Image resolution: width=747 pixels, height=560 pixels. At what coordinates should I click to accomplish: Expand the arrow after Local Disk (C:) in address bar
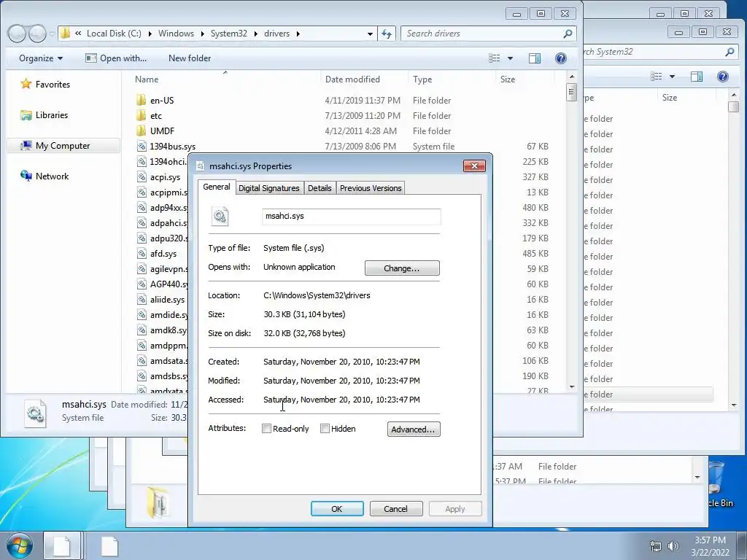pos(150,34)
